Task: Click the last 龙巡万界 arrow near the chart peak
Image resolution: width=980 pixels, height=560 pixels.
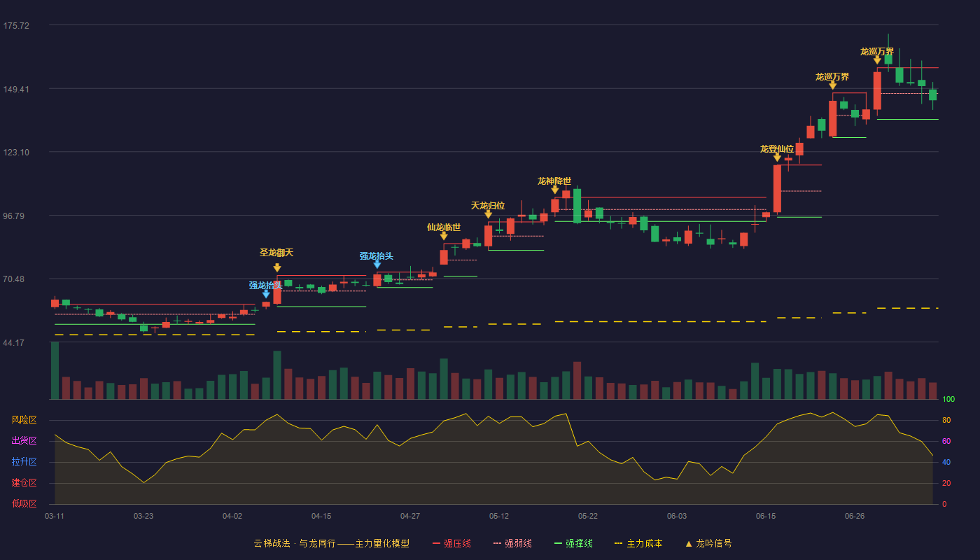Action: click(877, 60)
